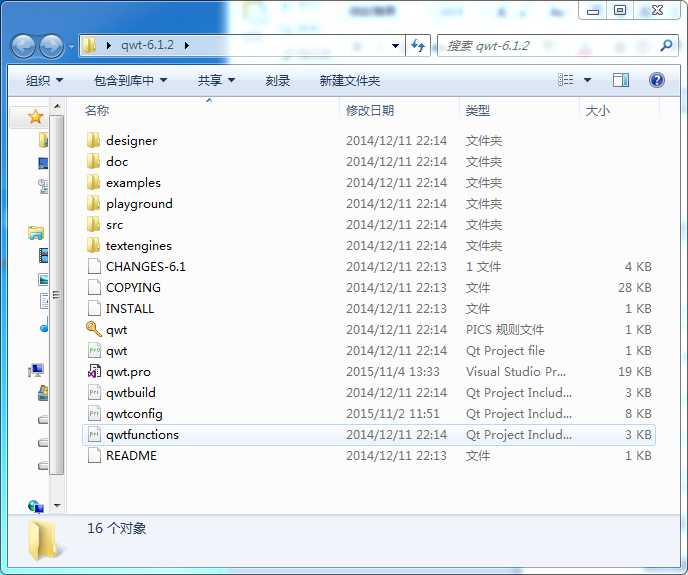Open the 组织 menu

(44, 80)
